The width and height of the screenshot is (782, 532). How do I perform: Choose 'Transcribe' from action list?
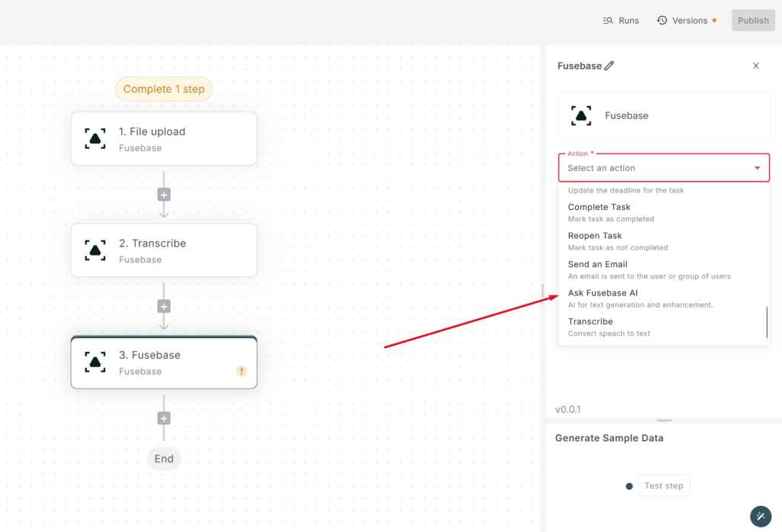point(663,327)
